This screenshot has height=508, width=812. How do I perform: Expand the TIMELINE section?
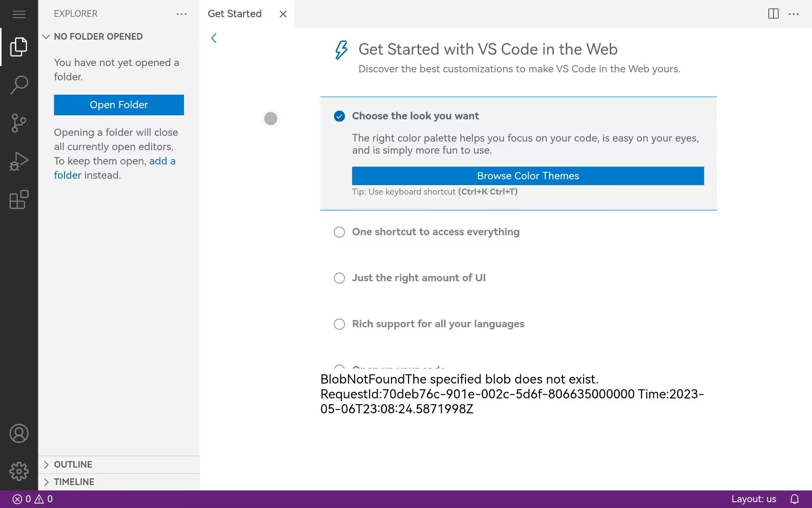coord(119,482)
